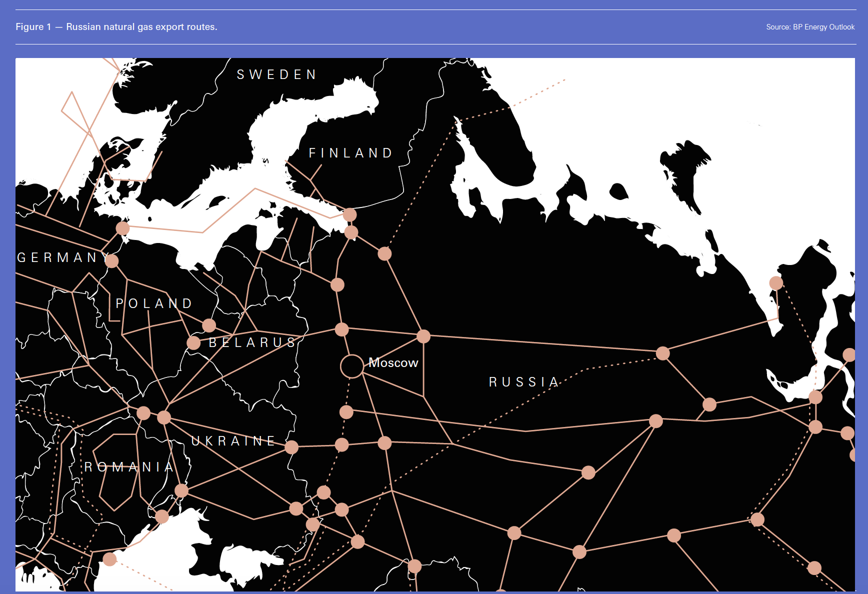Viewport: 868px width, 594px height.
Task: Click the RUSSIA country label
Action: point(524,382)
